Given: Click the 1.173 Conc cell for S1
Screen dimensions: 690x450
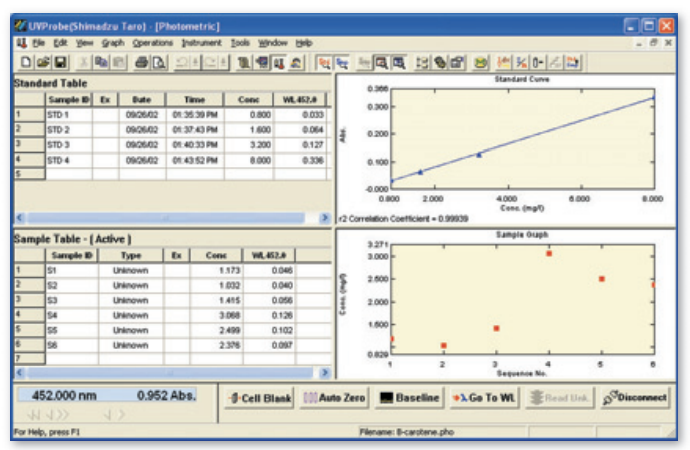Looking at the screenshot, I should (216, 271).
